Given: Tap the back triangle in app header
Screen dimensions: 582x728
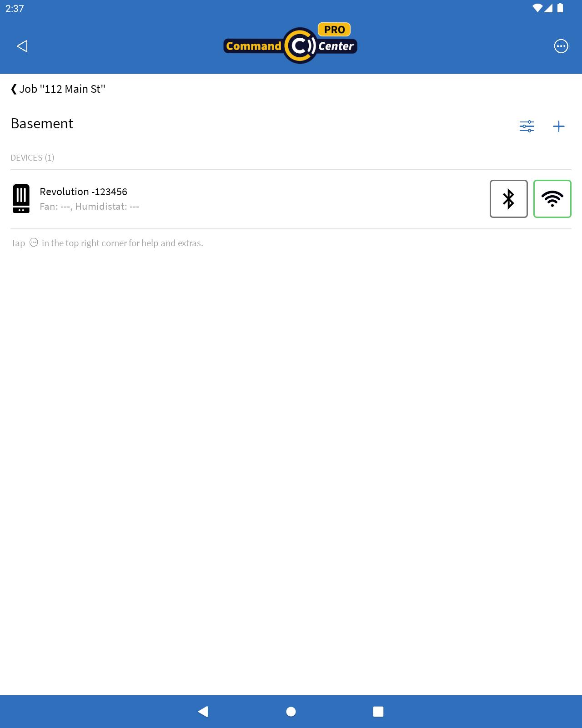Looking at the screenshot, I should [x=22, y=46].
